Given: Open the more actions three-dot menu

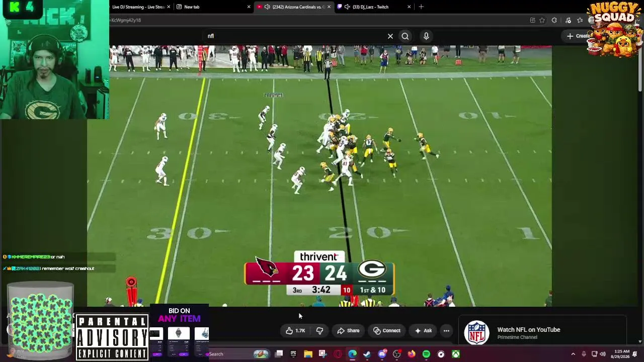Looking at the screenshot, I should (x=446, y=331).
